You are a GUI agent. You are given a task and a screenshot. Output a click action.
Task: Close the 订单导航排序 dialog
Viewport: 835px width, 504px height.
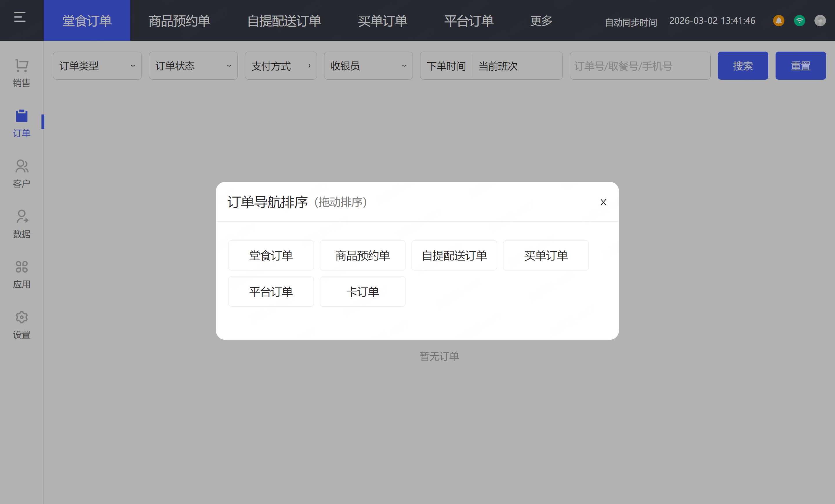(x=603, y=202)
